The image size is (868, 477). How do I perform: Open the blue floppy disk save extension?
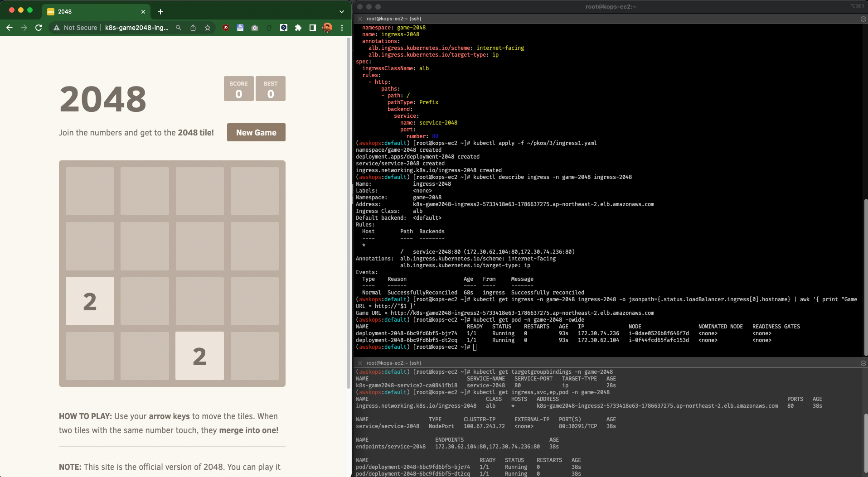(x=240, y=28)
